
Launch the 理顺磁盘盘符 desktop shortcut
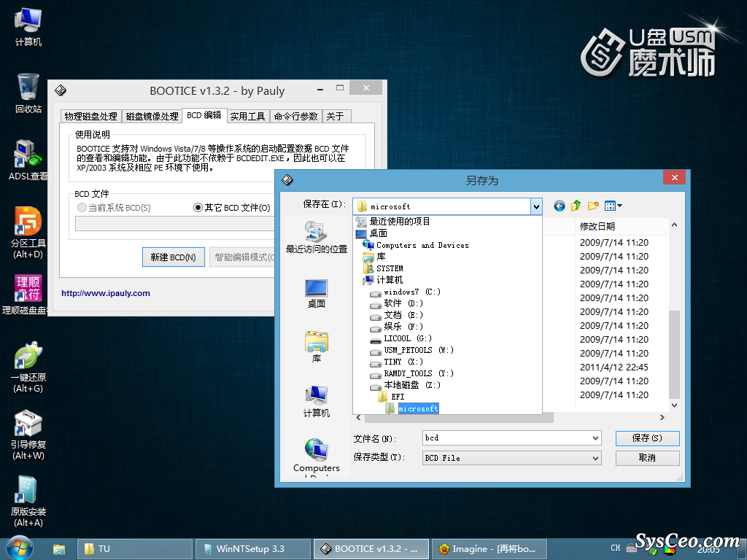click(26, 295)
